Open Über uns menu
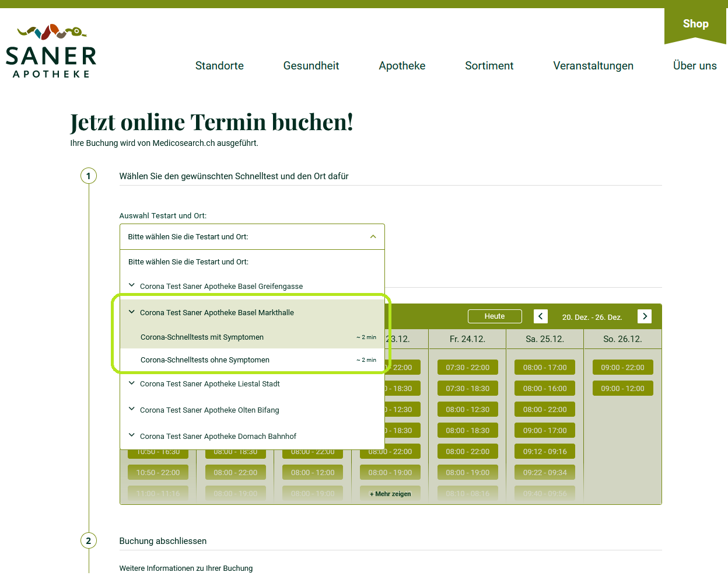 [x=695, y=66]
